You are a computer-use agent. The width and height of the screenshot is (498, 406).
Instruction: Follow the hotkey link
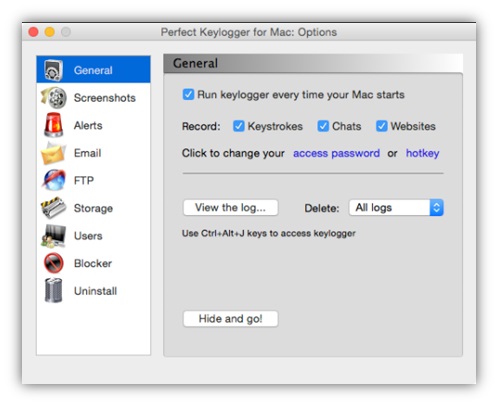(x=422, y=153)
